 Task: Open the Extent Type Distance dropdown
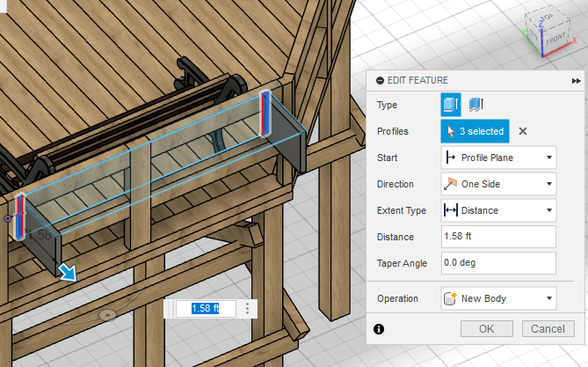pos(498,210)
